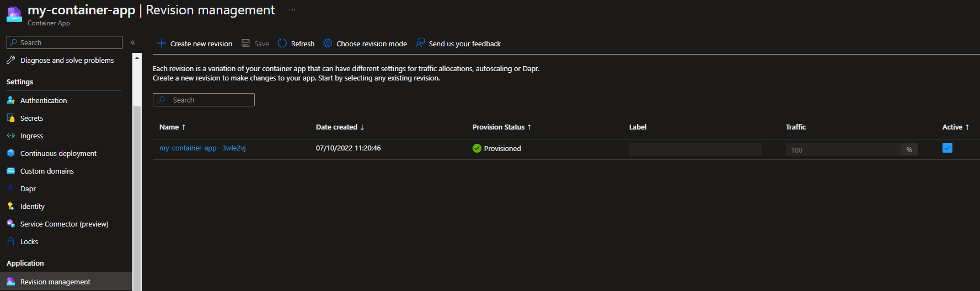
Task: Open the my-container-app--3wle2vj revision link
Action: click(x=202, y=148)
